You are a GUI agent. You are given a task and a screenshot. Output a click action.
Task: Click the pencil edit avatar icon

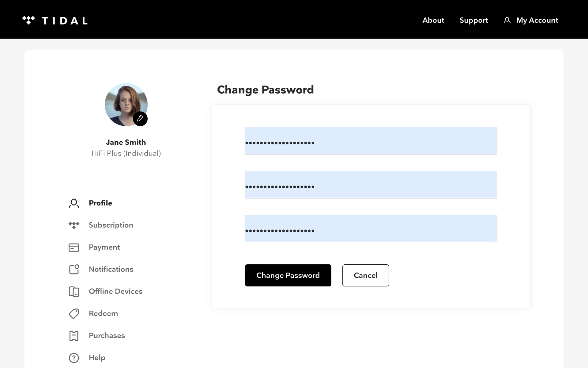(140, 119)
